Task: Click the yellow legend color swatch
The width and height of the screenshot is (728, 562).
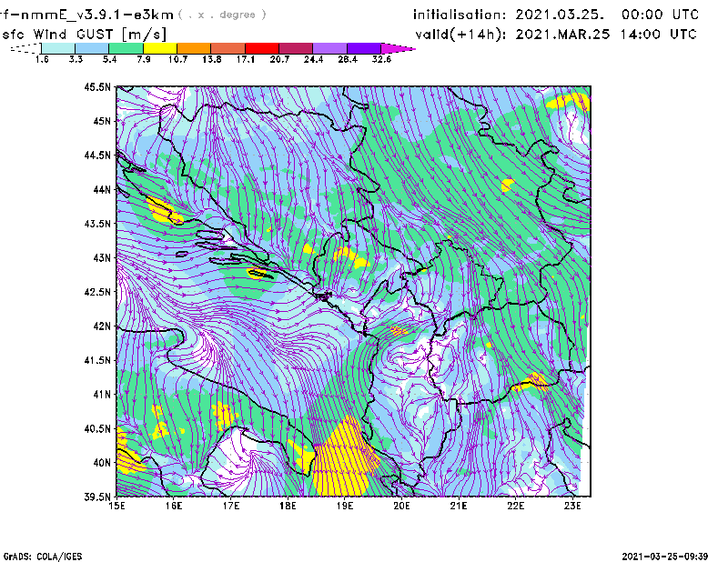Action: point(160,48)
